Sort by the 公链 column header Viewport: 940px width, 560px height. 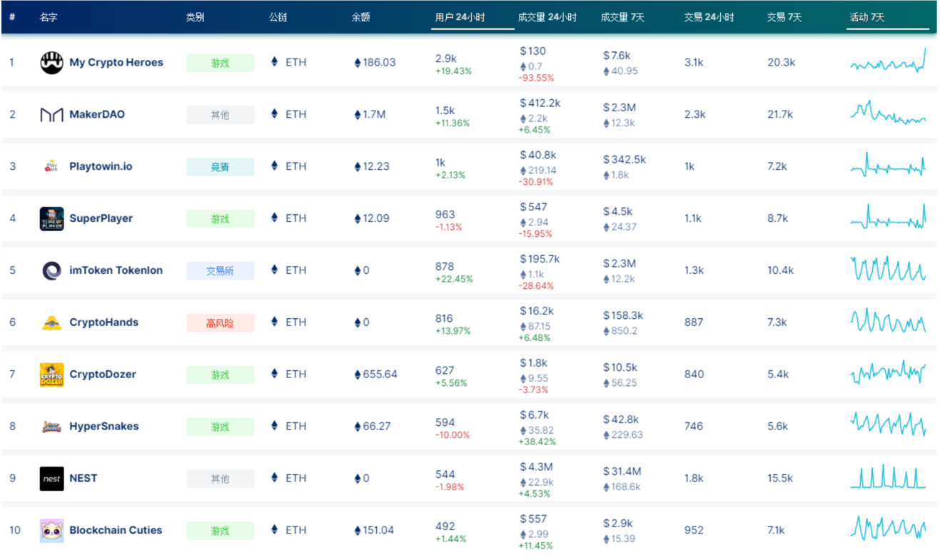click(x=278, y=17)
